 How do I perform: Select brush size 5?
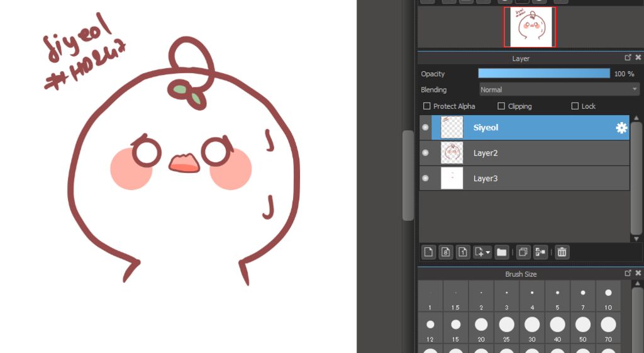(557, 296)
